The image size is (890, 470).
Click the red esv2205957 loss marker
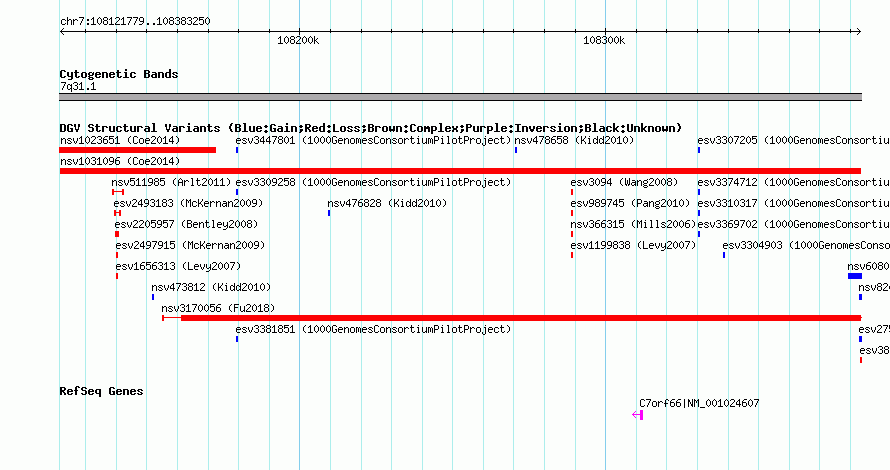click(117, 234)
